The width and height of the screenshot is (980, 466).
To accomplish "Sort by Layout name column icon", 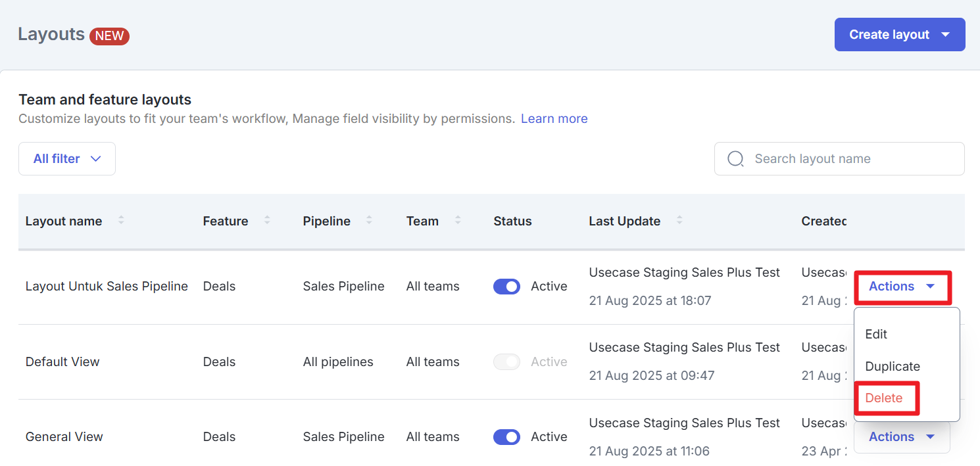I will (121, 221).
